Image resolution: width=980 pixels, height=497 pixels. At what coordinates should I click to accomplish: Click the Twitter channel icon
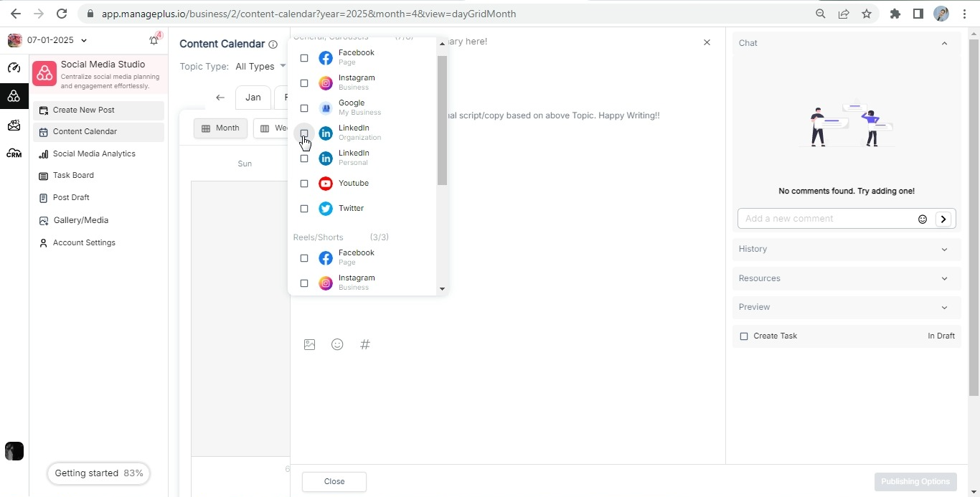[x=326, y=209]
